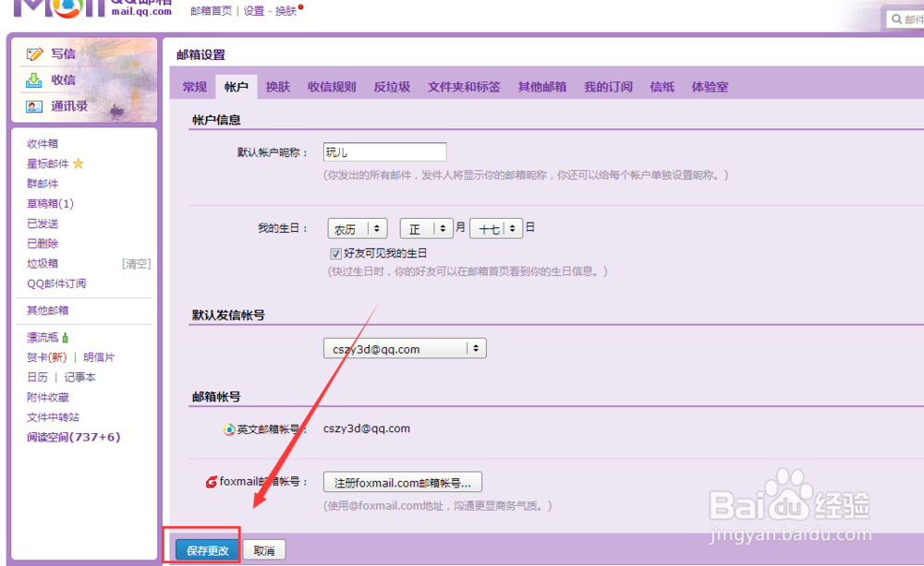Viewport: 924px width, 566px height.
Task: Uncheck 好友可见我的生日
Action: (x=337, y=253)
